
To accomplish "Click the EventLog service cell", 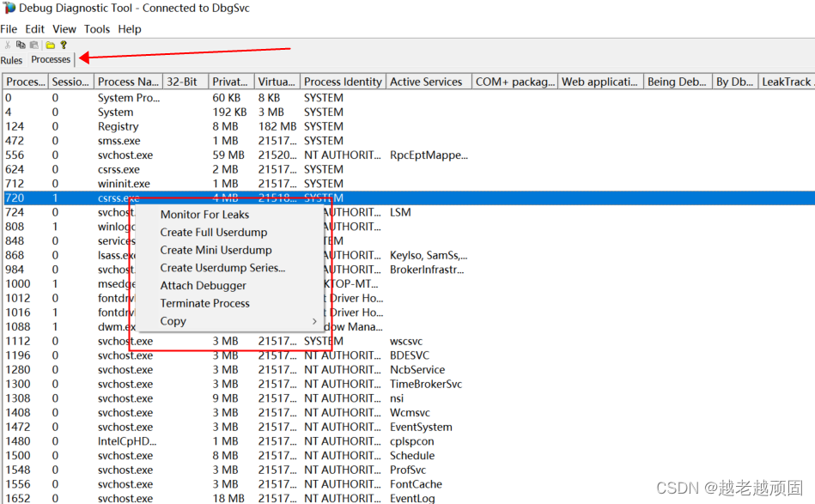I will [x=412, y=498].
